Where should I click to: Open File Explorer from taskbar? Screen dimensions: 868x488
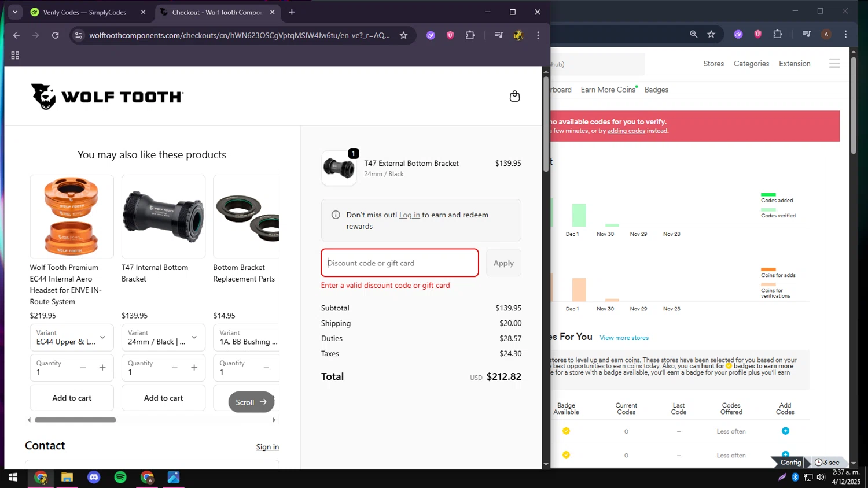pos(67,478)
